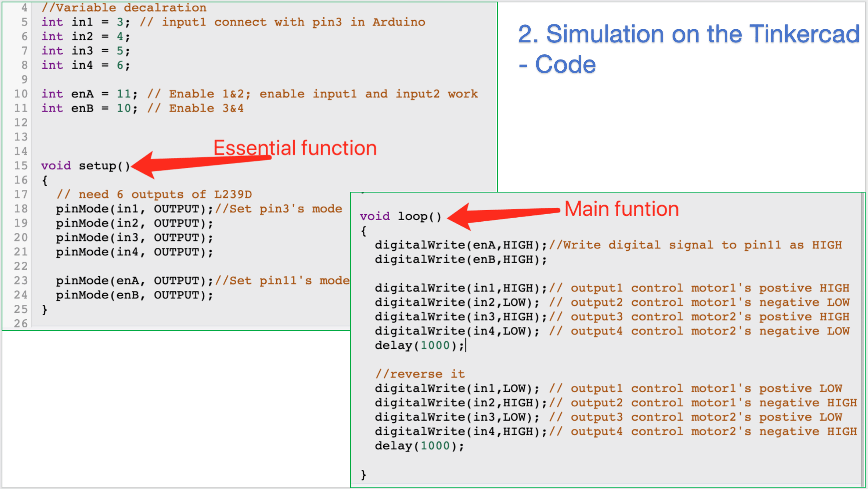
Task: Click the comment "//Set pin11's mode"
Action: pyautogui.click(x=282, y=281)
